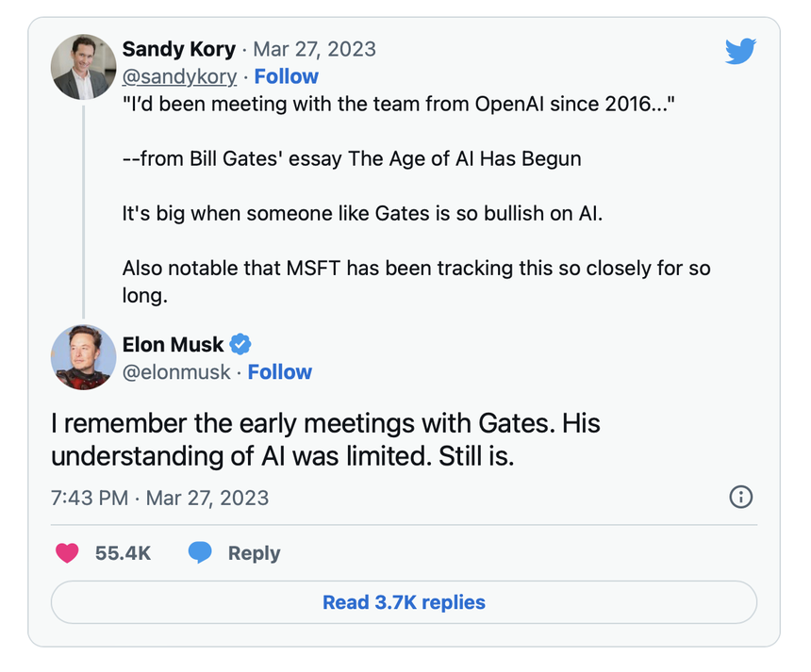The image size is (811, 672).
Task: Open the info icon on the tweet
Action: pos(741,498)
